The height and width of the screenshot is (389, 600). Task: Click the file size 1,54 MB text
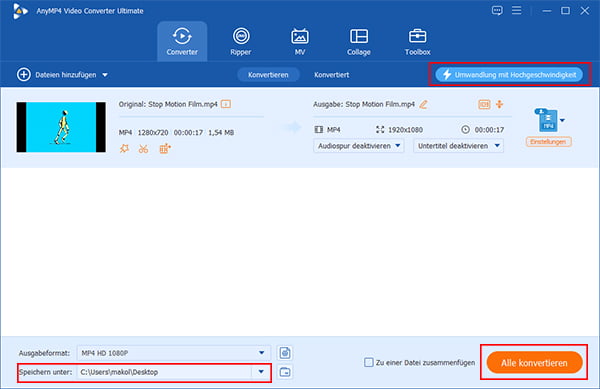pyautogui.click(x=221, y=133)
